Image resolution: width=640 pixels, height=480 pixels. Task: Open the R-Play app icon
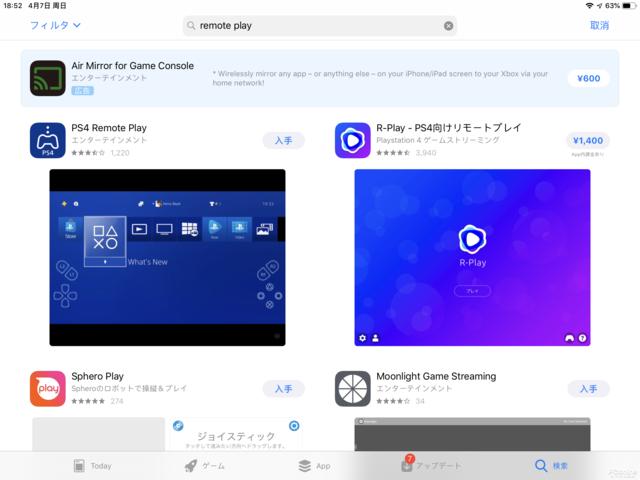click(353, 140)
